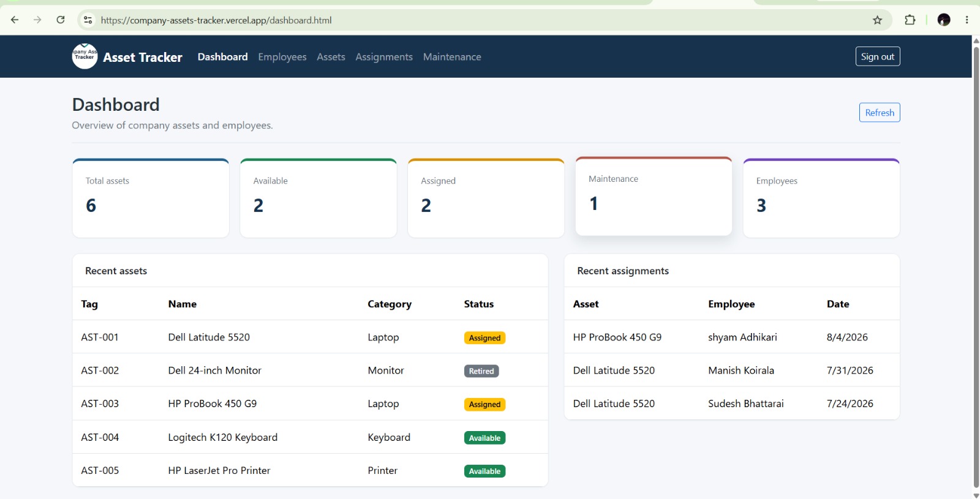
Task: Bookmark this page with the star icon
Action: point(877,20)
